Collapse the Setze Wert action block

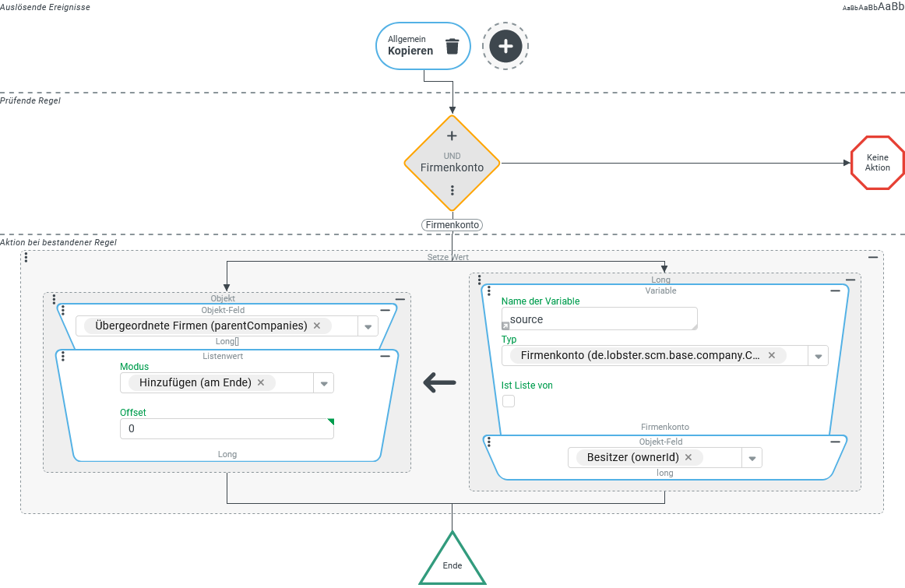(872, 257)
